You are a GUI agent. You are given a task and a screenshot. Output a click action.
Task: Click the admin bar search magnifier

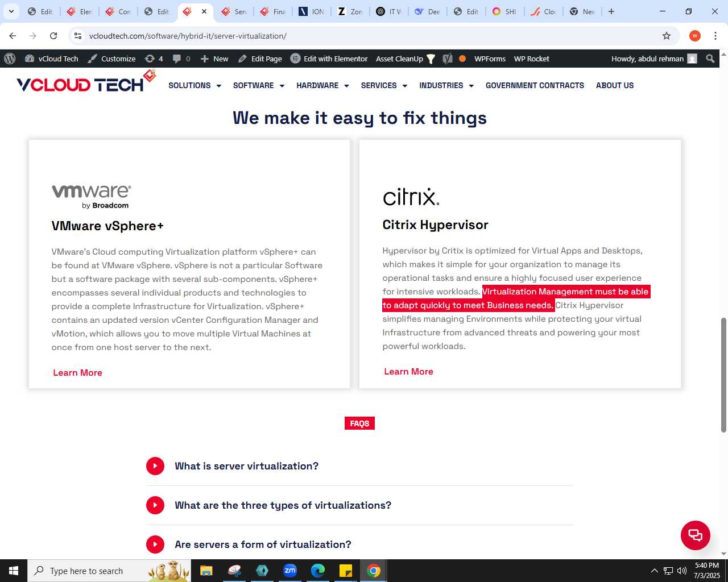click(x=710, y=59)
